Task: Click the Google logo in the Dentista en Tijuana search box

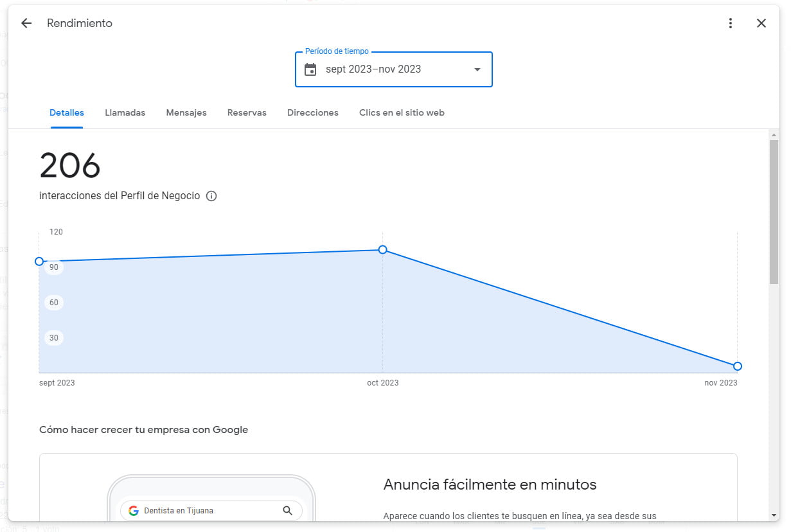Action: 133,511
